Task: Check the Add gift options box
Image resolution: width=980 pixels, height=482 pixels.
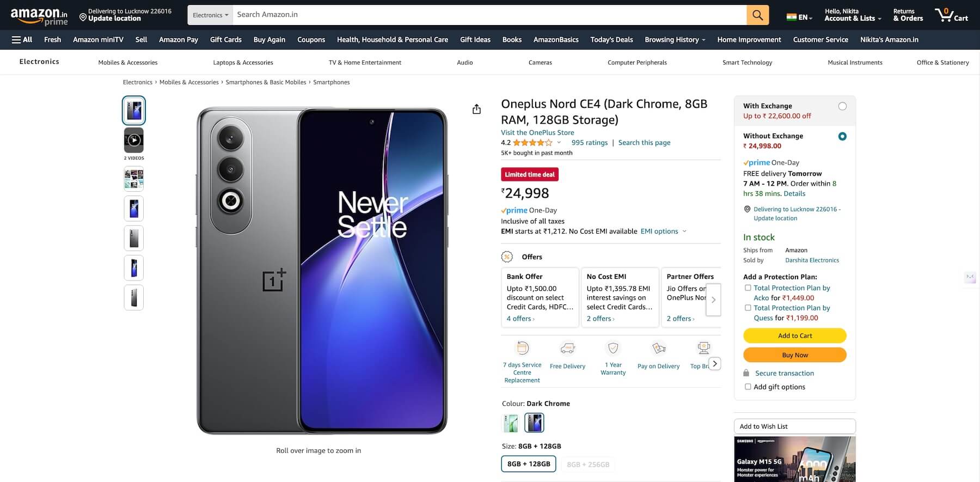Action: click(x=748, y=386)
